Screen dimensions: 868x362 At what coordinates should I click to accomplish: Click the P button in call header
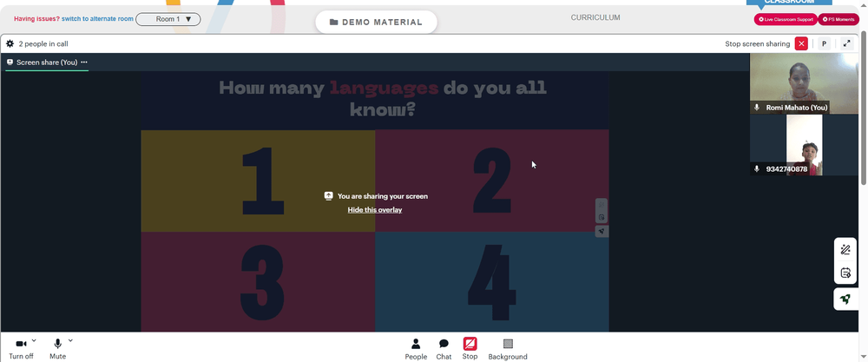(x=825, y=43)
